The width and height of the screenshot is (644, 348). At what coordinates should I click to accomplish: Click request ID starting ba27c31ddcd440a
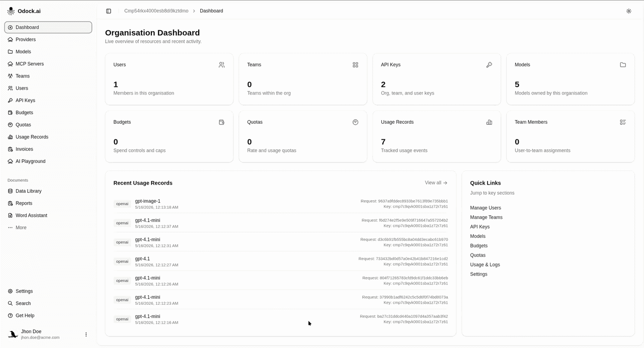(404, 316)
